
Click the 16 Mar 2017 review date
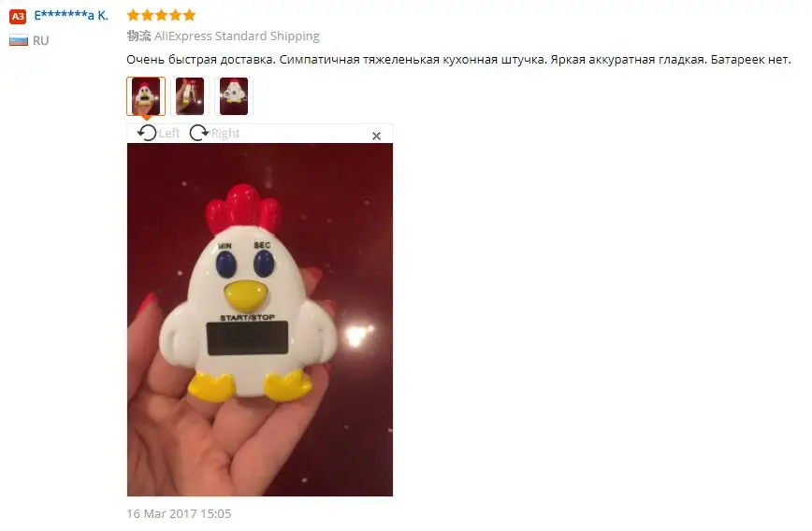click(179, 513)
